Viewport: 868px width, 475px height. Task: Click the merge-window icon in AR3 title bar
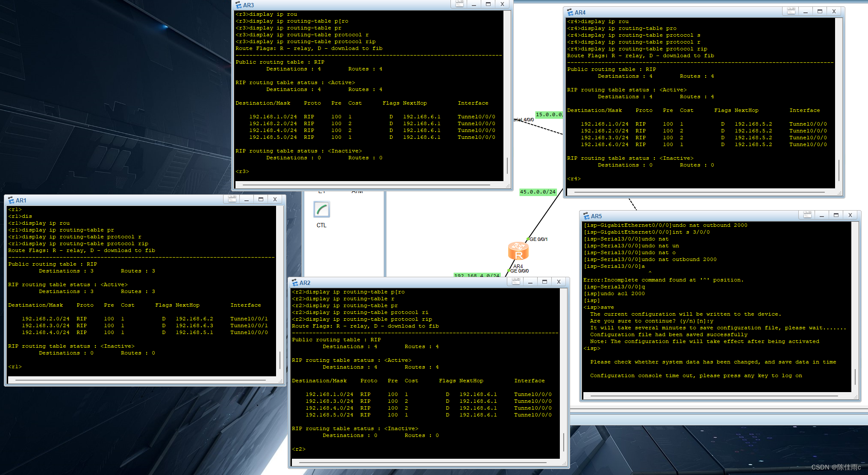pos(459,4)
